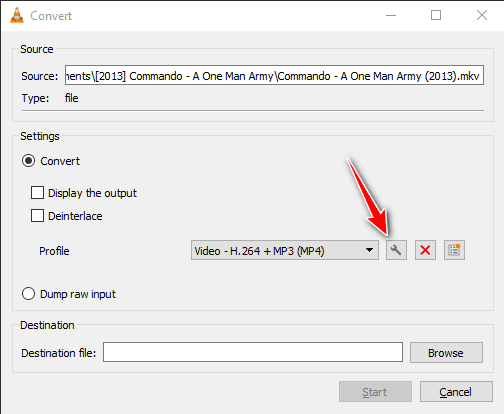This screenshot has width=504, height=414.
Task: Minimize the Convert window
Action: pos(391,15)
